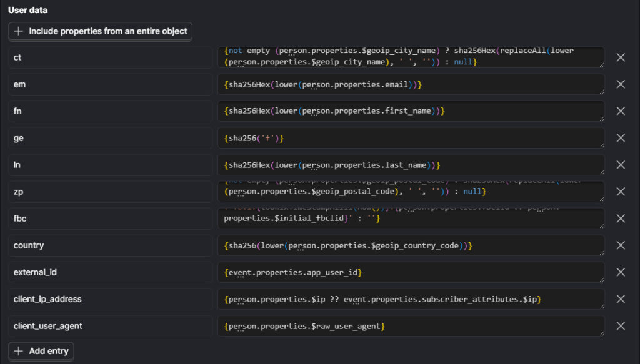Delete the country row using X

point(621,245)
